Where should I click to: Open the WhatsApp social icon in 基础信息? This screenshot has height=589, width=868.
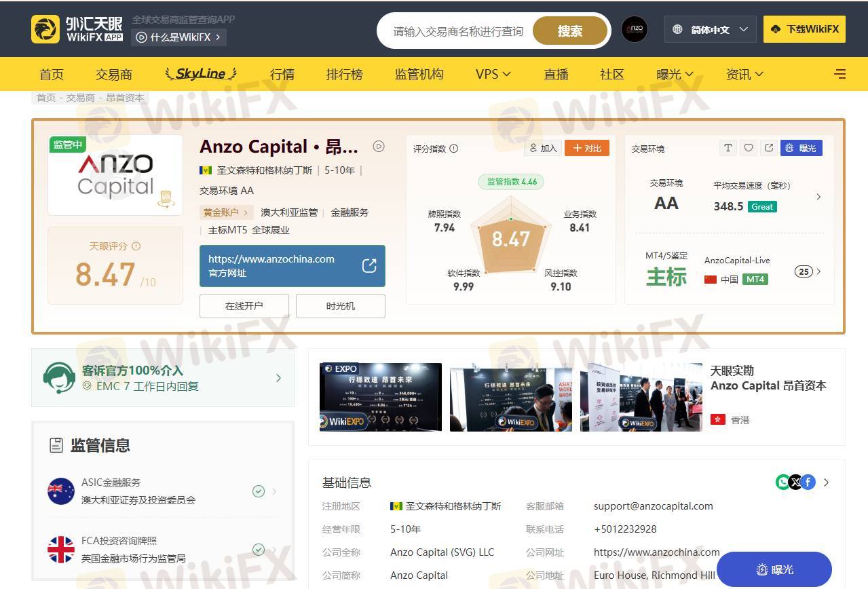(x=783, y=482)
